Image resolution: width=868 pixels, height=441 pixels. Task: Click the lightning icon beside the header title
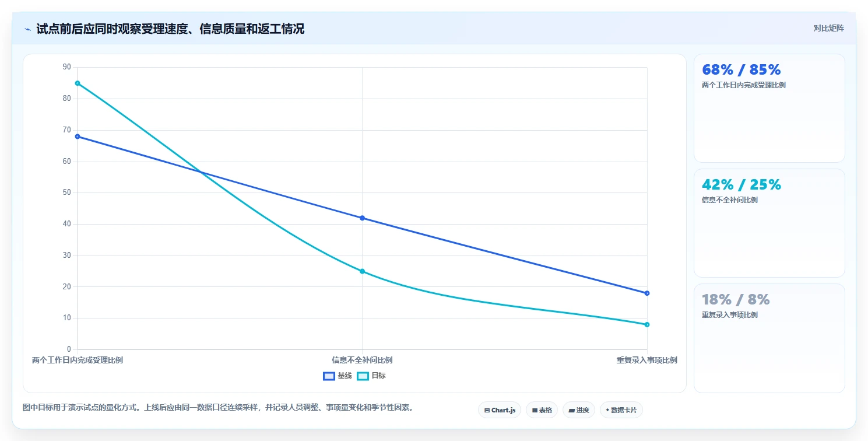27,29
